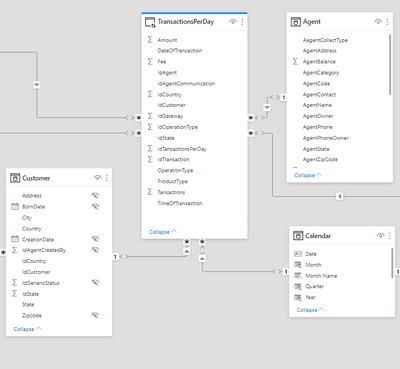Open the Agent table more options menu
The height and width of the screenshot is (369, 400).
(387, 22)
